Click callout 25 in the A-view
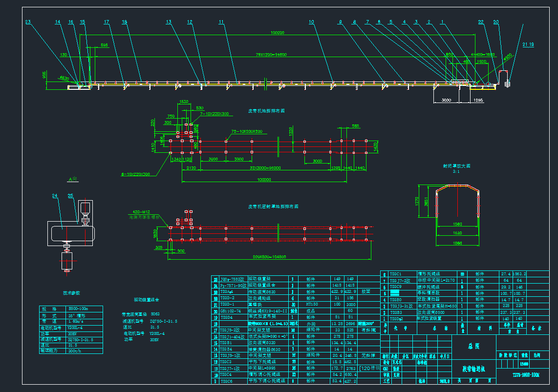Screen dimensions: 558x392 click(70, 196)
